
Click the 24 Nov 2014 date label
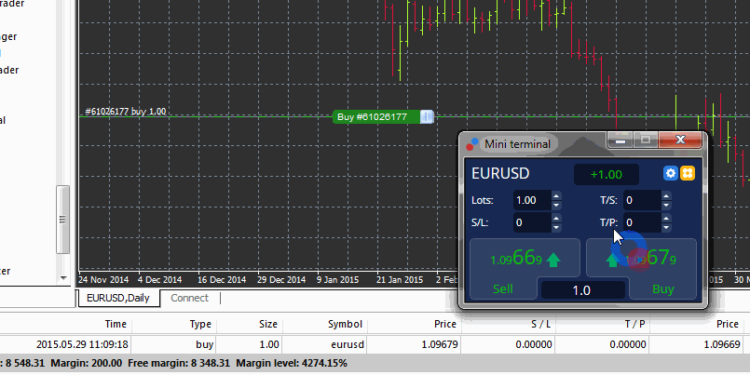[104, 279]
